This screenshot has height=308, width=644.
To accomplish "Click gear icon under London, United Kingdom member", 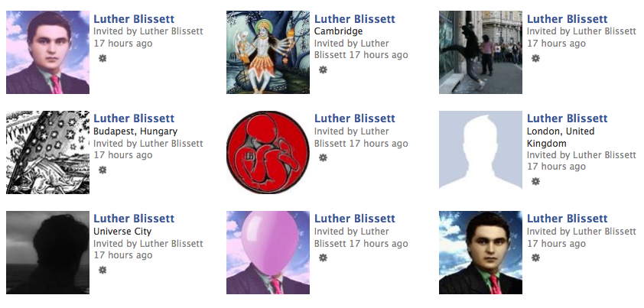I will point(535,181).
